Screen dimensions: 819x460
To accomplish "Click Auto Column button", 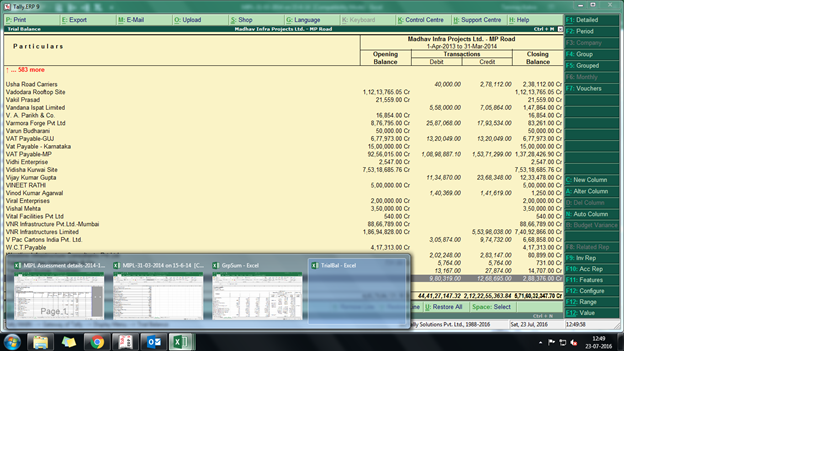I will pos(592,214).
